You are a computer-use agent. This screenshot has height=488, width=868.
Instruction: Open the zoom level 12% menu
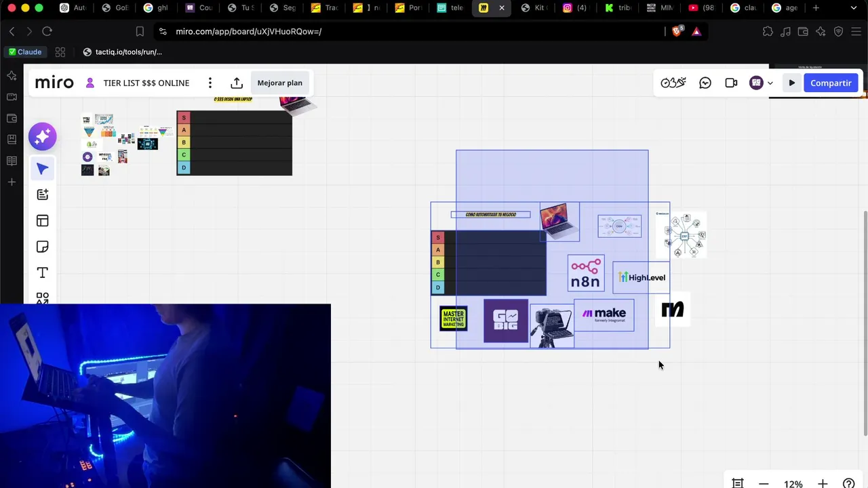793,483
